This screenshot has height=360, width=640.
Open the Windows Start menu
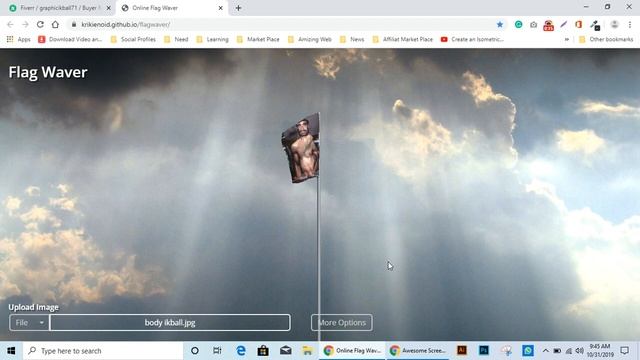[11, 351]
